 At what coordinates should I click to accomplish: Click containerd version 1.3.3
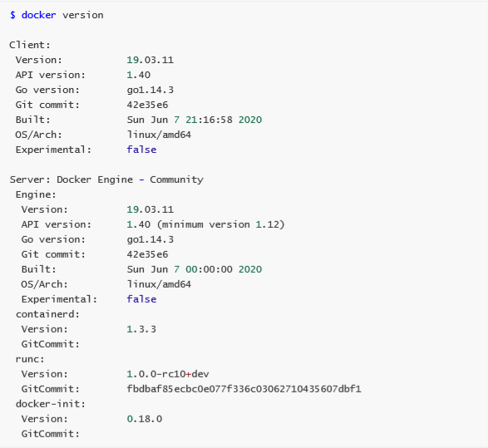tap(141, 329)
